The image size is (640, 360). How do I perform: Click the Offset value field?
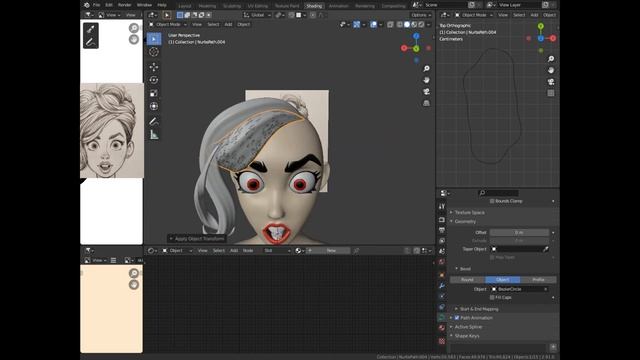[x=519, y=232]
